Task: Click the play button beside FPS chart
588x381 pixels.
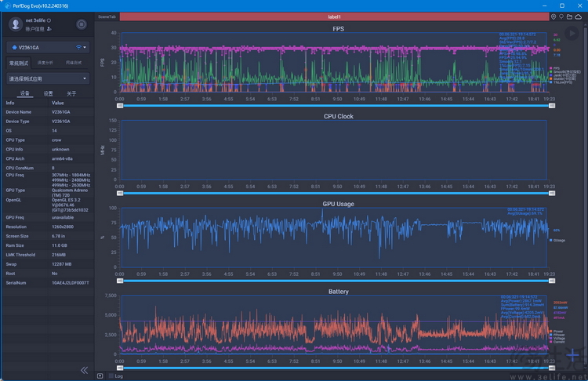Action: pyautogui.click(x=572, y=34)
